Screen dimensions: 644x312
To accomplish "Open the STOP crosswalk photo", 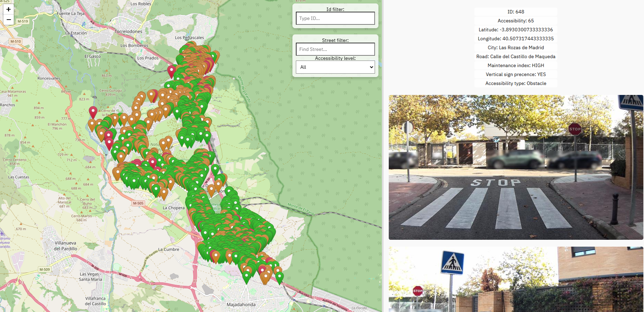I will (516, 167).
